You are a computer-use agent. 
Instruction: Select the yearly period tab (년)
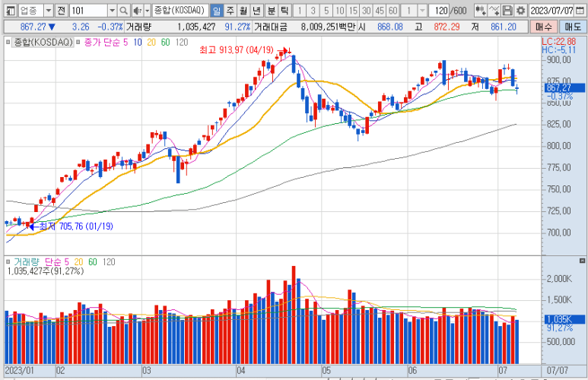[x=256, y=11]
